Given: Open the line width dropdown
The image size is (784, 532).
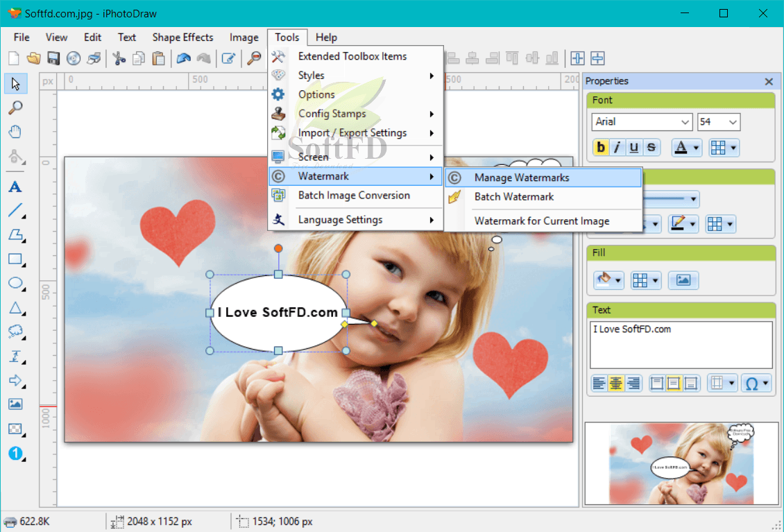Looking at the screenshot, I should click(x=693, y=199).
